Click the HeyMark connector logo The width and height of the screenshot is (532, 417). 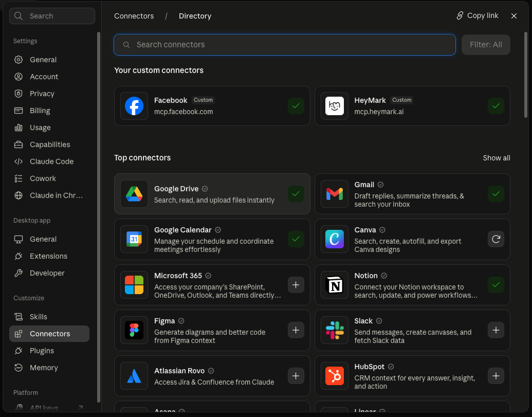tap(334, 106)
